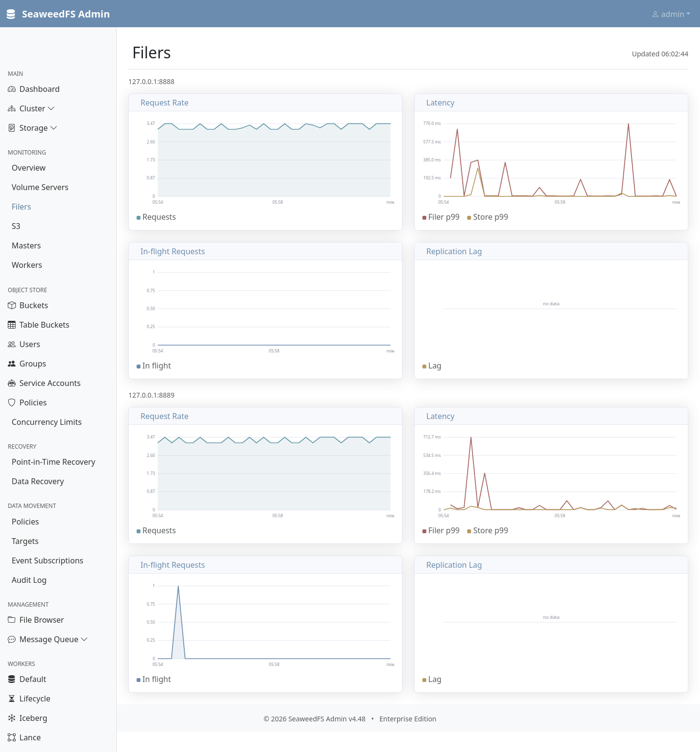The height and width of the screenshot is (752, 700).
Task: Click the 127.0.0.1:8889 filer heading
Action: click(151, 395)
